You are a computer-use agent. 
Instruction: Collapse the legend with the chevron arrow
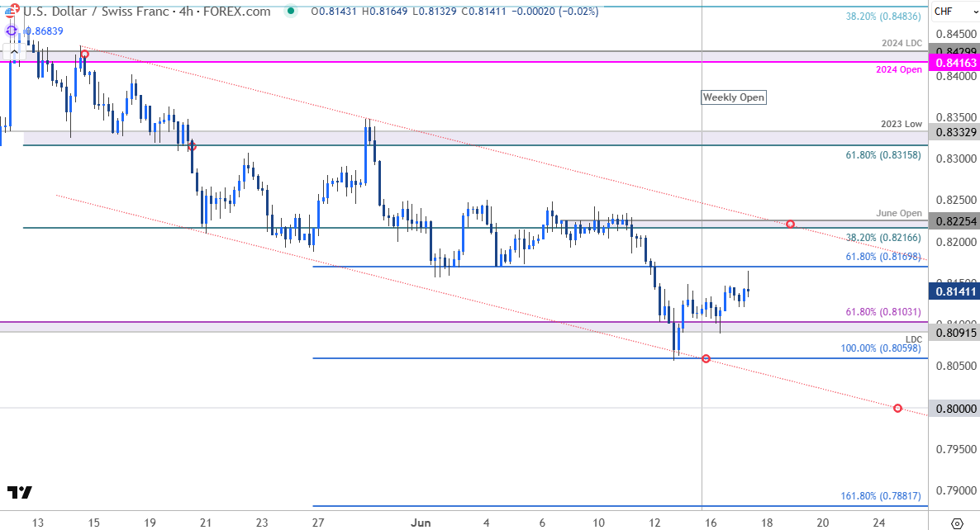[x=14, y=51]
